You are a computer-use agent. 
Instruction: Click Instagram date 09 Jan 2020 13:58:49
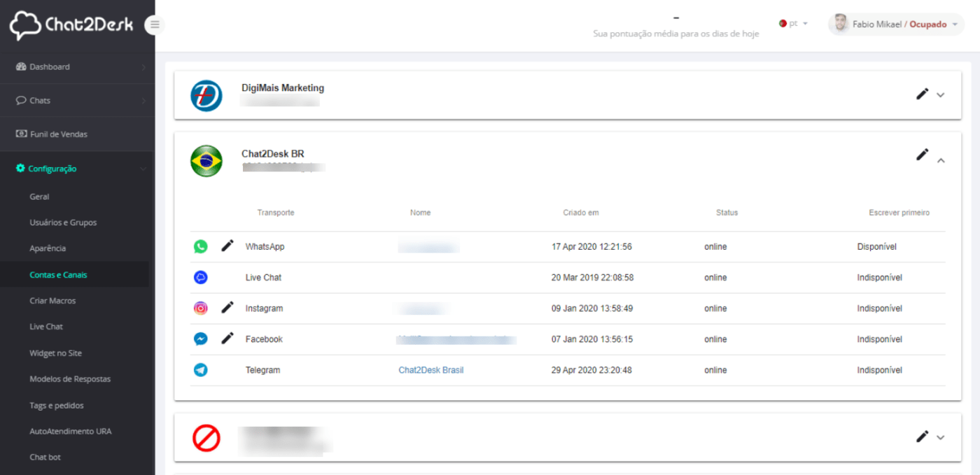pyautogui.click(x=592, y=309)
